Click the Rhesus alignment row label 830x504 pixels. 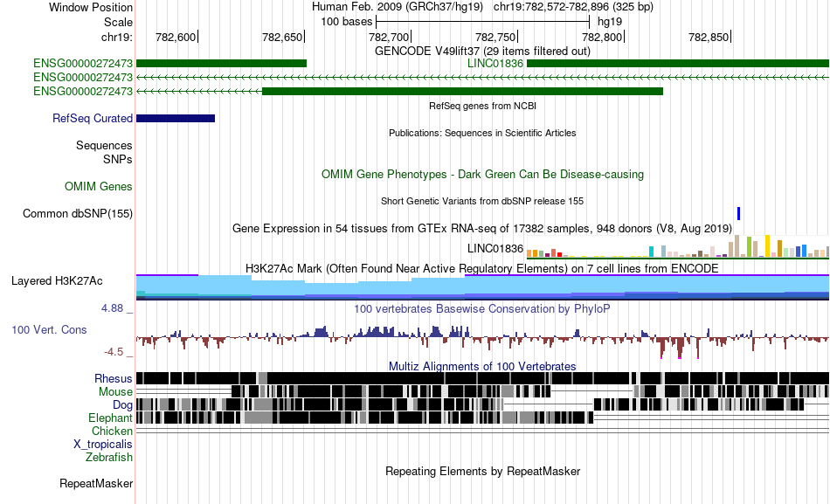tap(114, 378)
